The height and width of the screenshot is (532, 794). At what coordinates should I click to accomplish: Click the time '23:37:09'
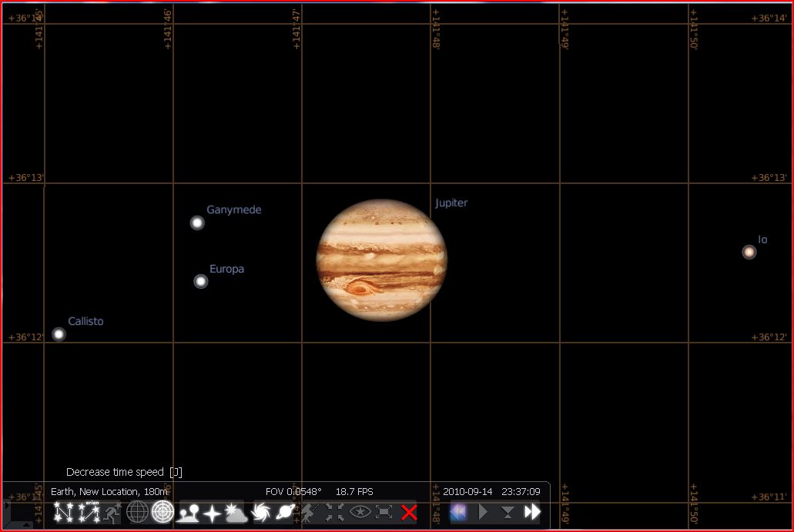521,491
